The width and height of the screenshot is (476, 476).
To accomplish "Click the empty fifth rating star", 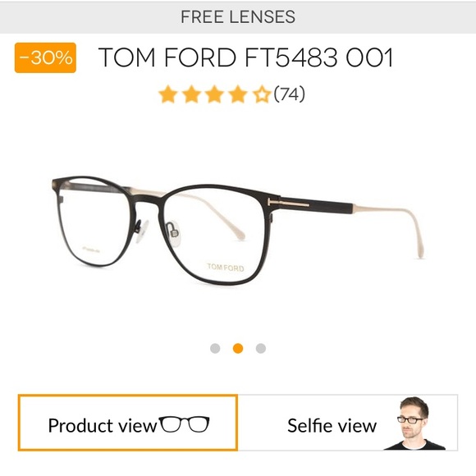I will [261, 94].
